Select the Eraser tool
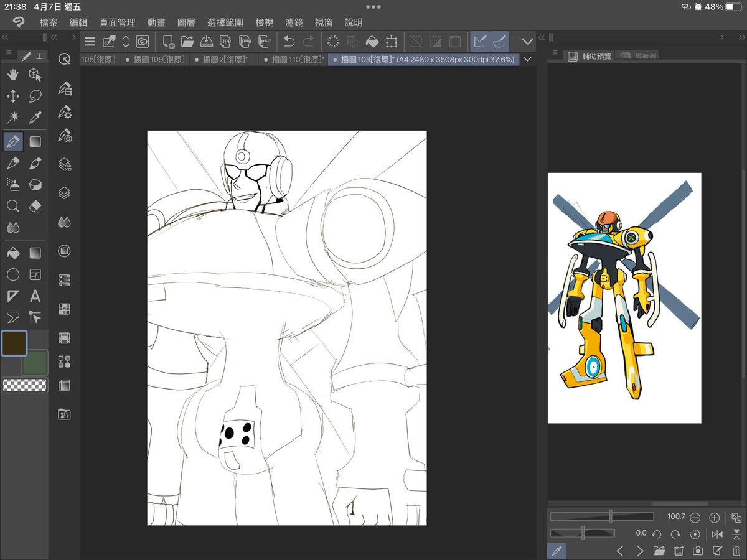Image resolution: width=747 pixels, height=560 pixels. [35, 205]
